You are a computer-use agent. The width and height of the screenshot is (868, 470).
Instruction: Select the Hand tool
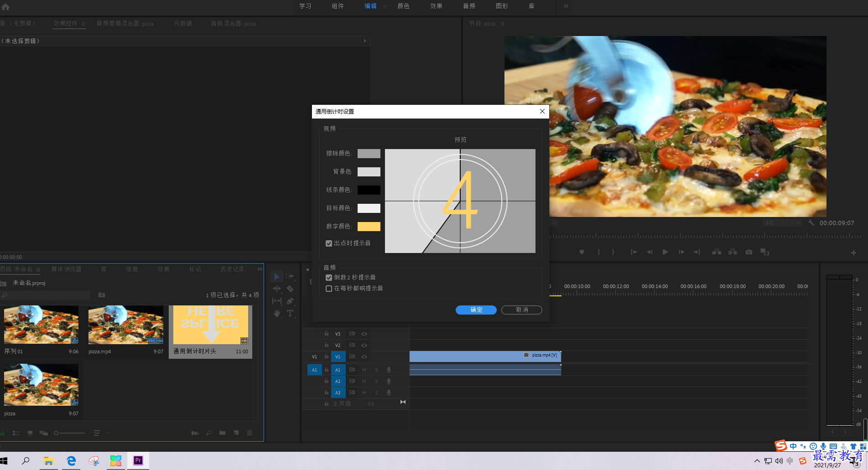coord(276,313)
